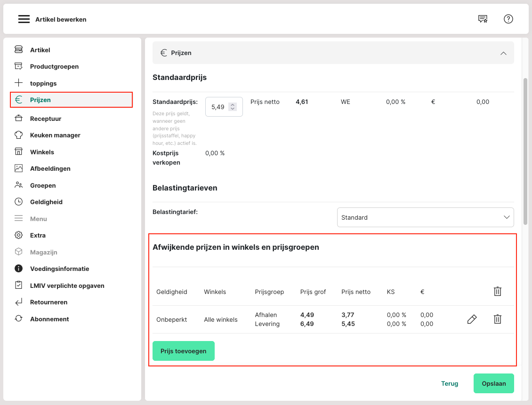Open the Belastingtarief Standard dropdown
The image size is (532, 405).
425,217
